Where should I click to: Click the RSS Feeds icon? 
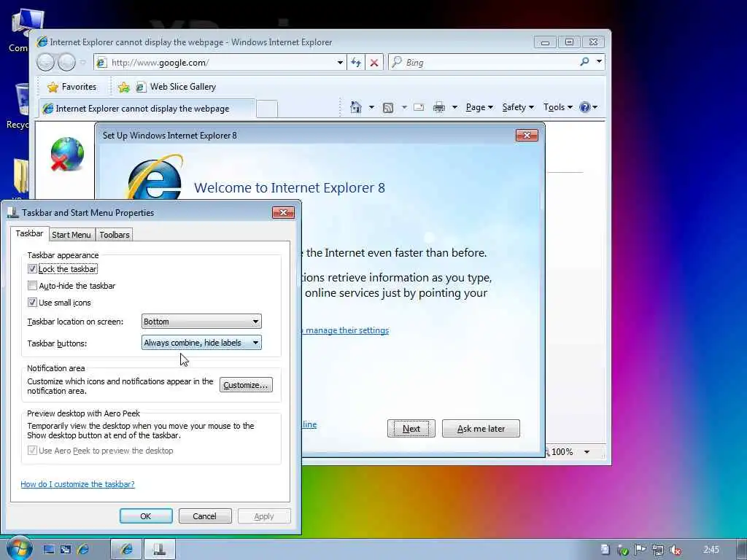[x=388, y=108]
